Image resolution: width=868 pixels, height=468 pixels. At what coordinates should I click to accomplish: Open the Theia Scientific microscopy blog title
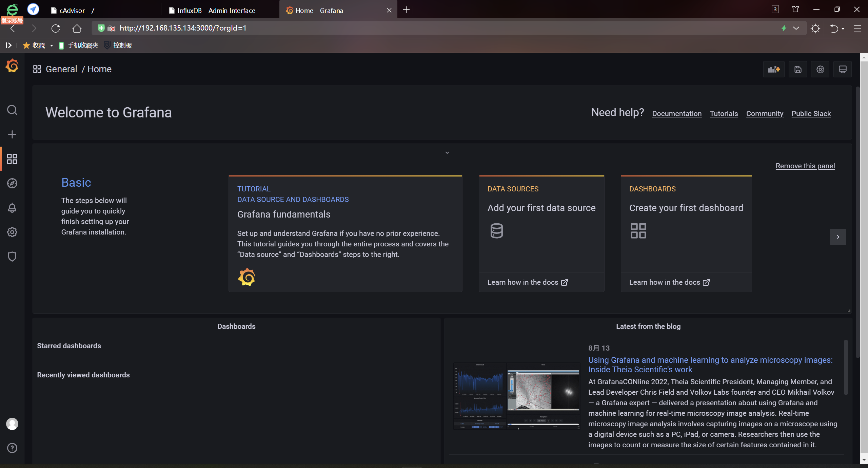point(710,365)
